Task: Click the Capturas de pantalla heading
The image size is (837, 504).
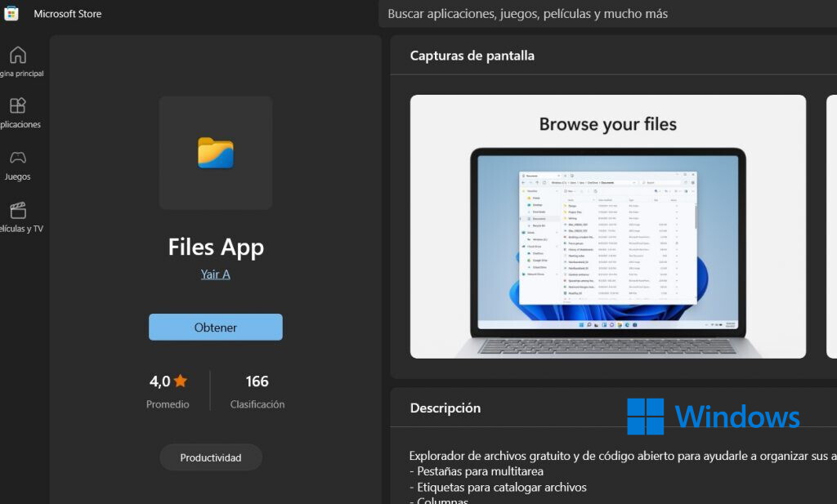Action: point(472,56)
